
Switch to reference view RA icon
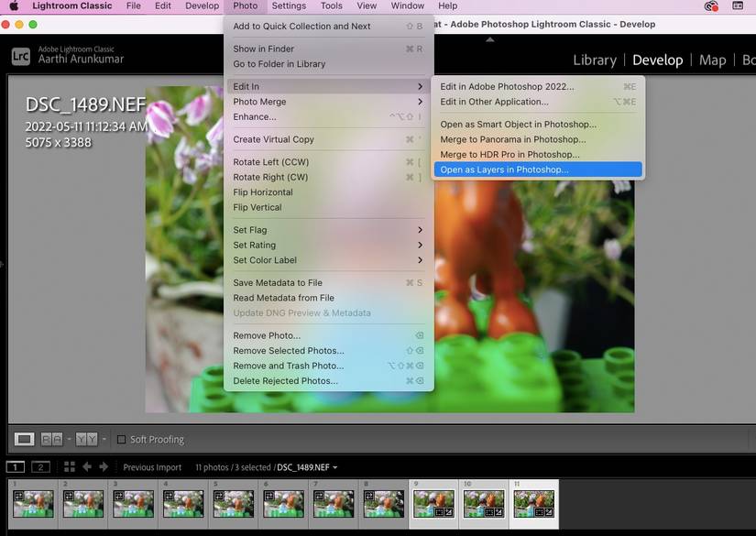(51, 439)
